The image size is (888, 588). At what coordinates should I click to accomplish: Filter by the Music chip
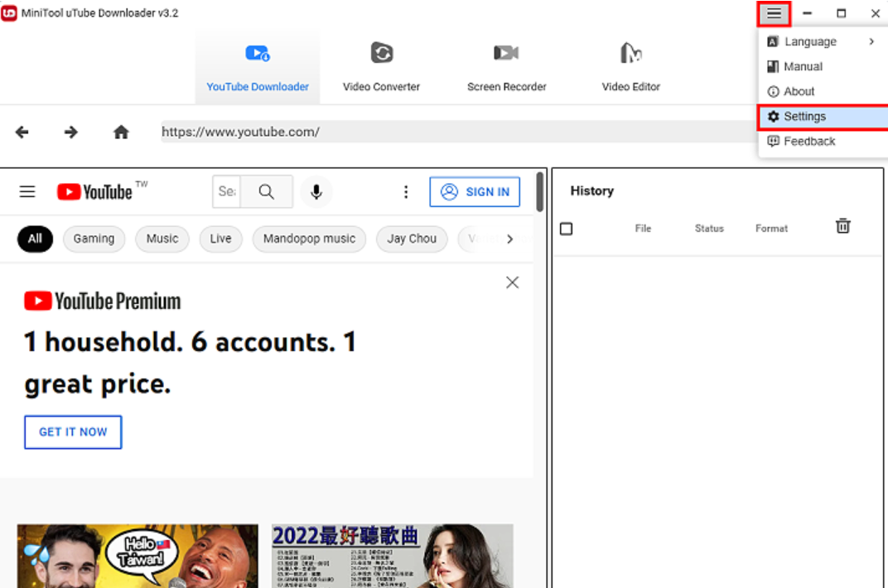click(162, 239)
